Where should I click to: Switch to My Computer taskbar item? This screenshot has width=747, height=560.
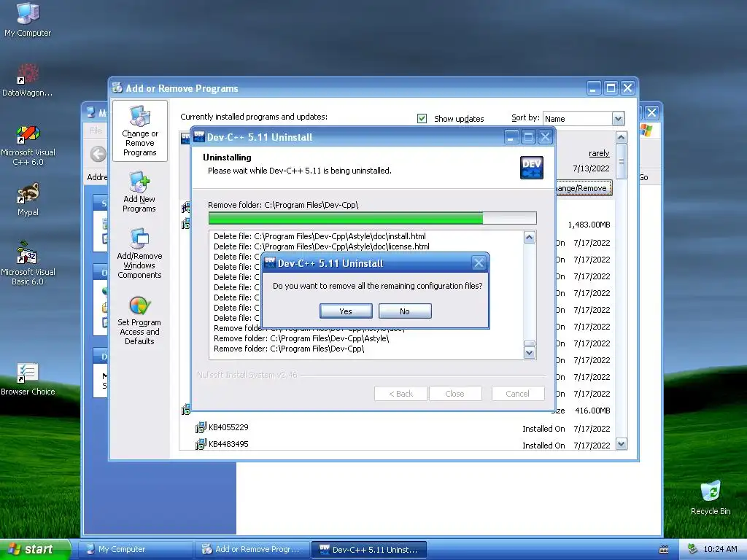[x=135, y=549]
